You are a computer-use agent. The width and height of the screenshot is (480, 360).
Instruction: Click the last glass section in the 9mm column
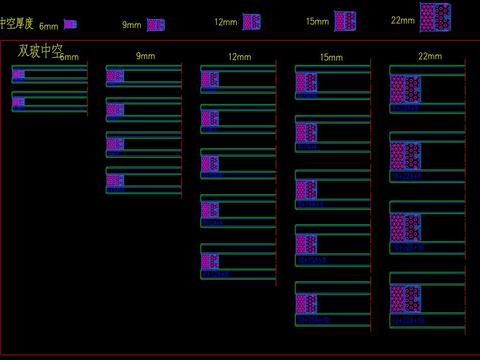[x=144, y=180]
